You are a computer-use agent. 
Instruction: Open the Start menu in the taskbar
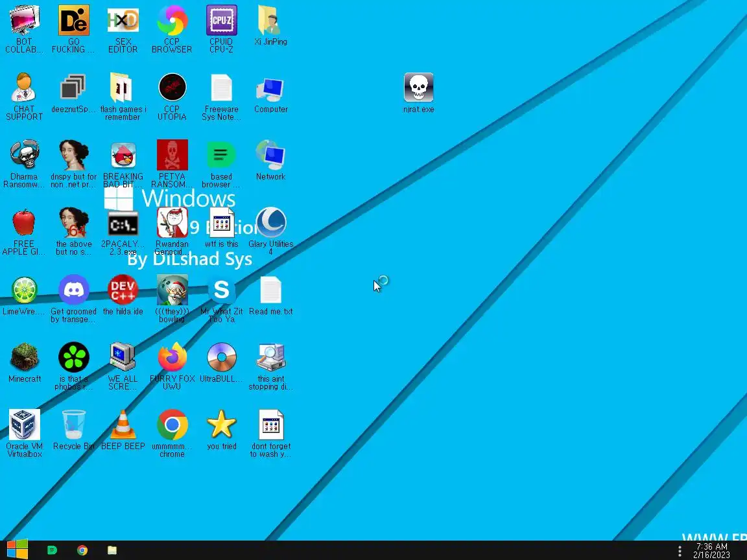[x=18, y=550]
